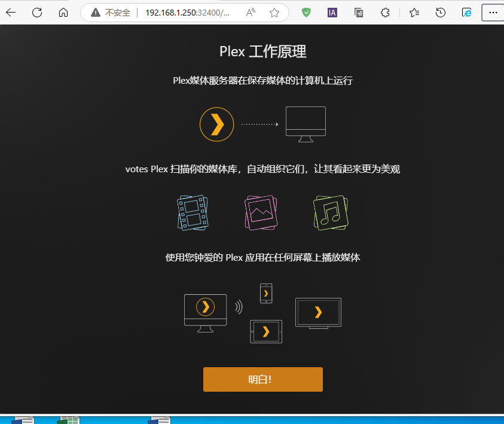Click the computer monitor illustration beside the Plex logo
Screen dimensions: 504x424
306,124
